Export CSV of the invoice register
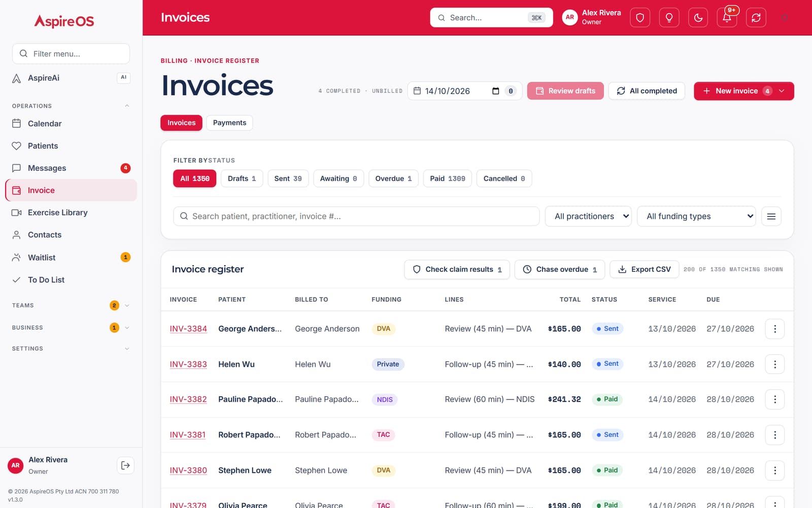The image size is (812, 508). pos(644,269)
